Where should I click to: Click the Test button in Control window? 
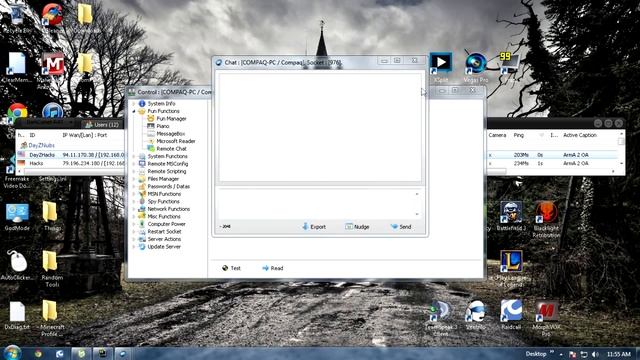231,268
